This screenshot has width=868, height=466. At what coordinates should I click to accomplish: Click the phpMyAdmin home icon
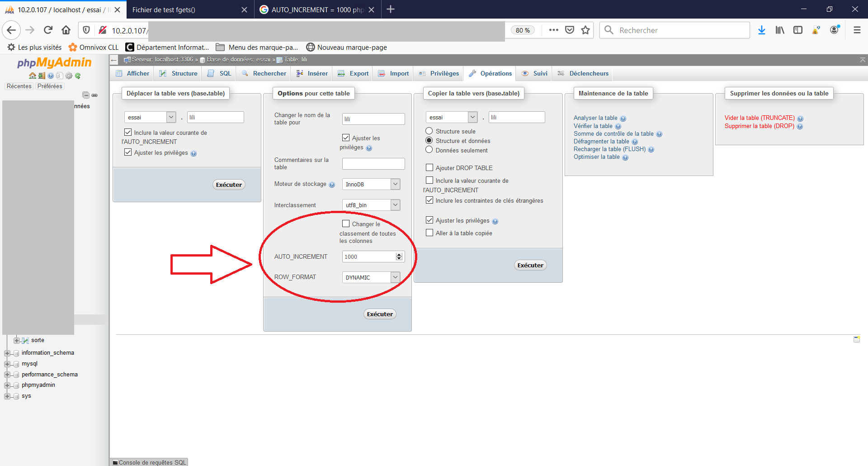pyautogui.click(x=32, y=76)
